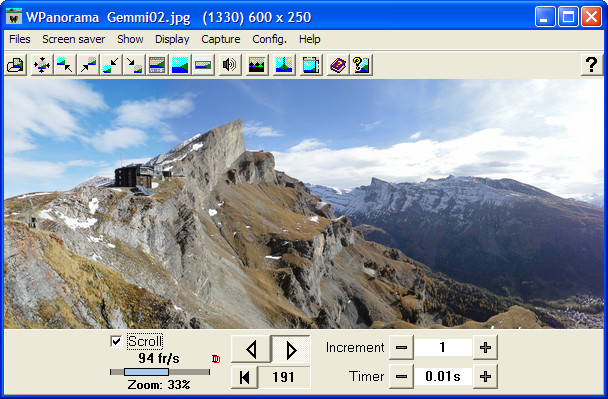This screenshot has height=399, width=608.
Task: Open a panorama file with folder icon
Action: (x=16, y=64)
